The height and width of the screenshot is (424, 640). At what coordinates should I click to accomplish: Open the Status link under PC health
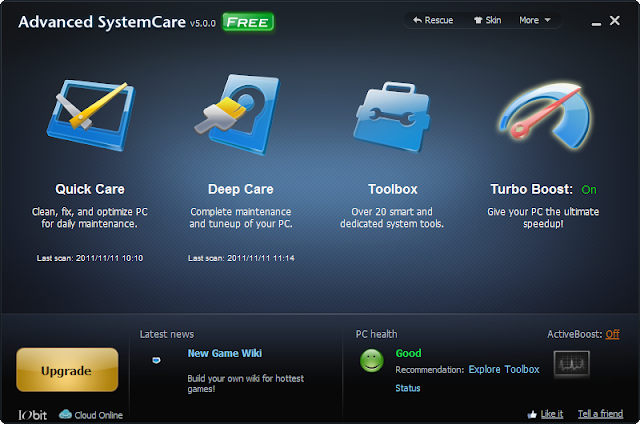407,388
